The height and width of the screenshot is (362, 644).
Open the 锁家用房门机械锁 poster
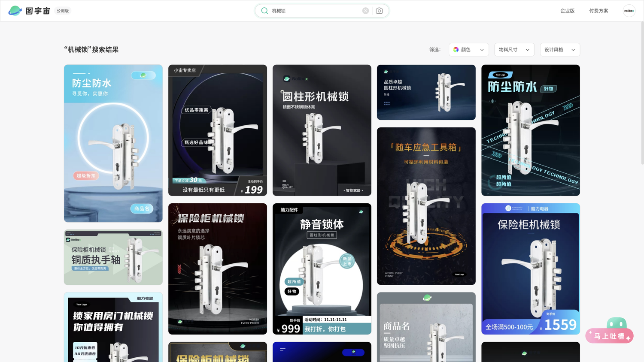pyautogui.click(x=113, y=327)
